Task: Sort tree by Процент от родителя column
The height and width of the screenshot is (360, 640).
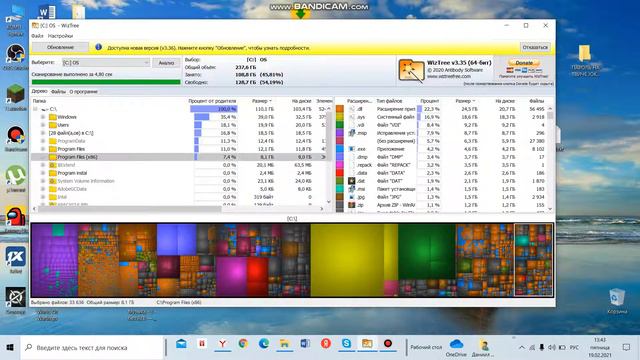Action: point(212,101)
